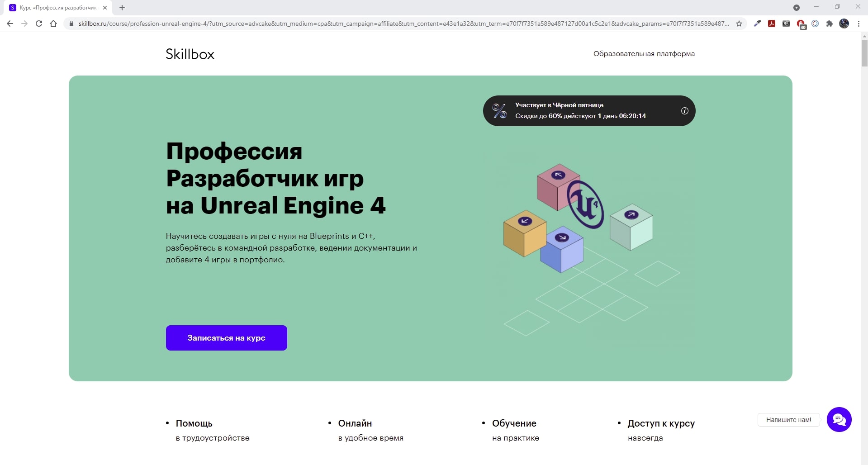This screenshot has height=465, width=868.
Task: Click the Доступ к курсу навсегда item
Action: tap(661, 430)
